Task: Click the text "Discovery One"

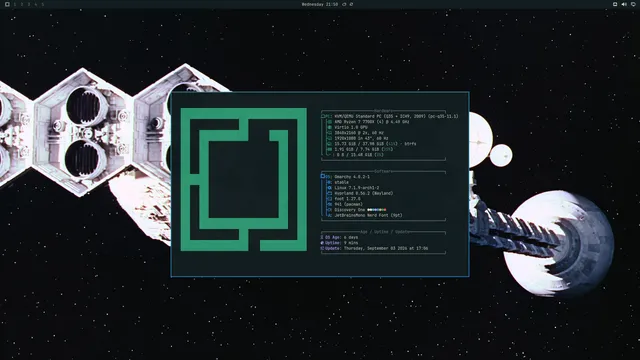Action: pos(350,210)
